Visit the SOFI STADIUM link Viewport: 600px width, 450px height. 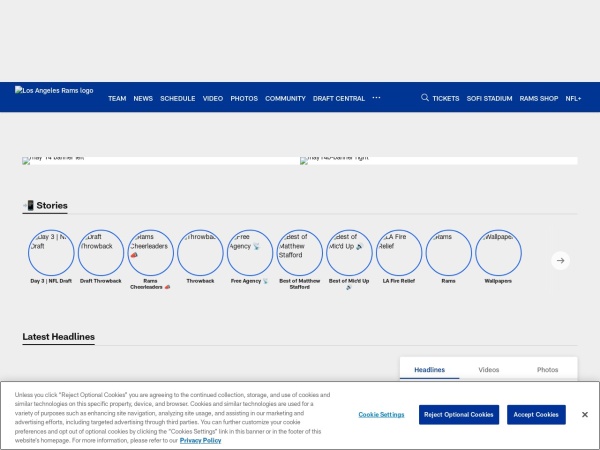point(489,98)
